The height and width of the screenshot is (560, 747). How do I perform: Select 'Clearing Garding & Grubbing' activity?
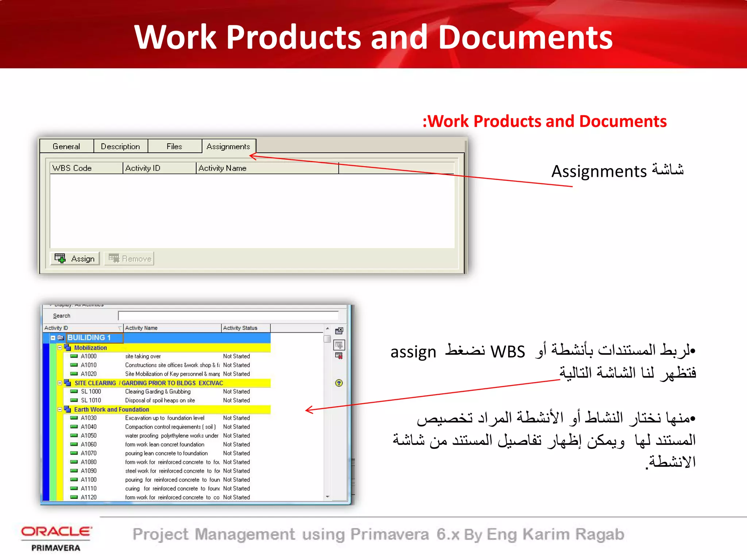[x=158, y=392]
